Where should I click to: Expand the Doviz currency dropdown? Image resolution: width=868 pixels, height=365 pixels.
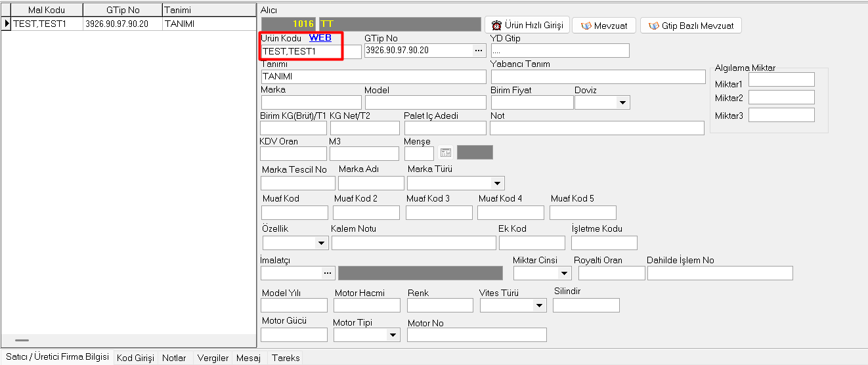click(x=622, y=102)
